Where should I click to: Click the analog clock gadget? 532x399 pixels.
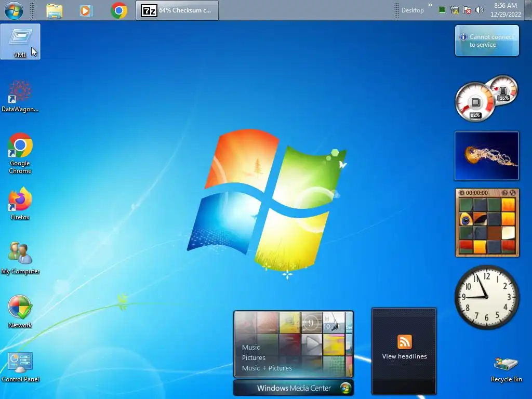486,297
